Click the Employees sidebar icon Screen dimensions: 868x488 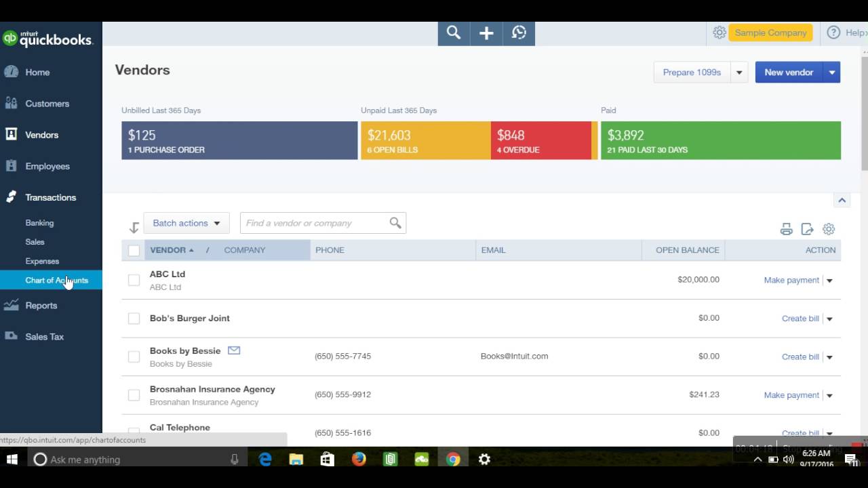click(x=11, y=165)
